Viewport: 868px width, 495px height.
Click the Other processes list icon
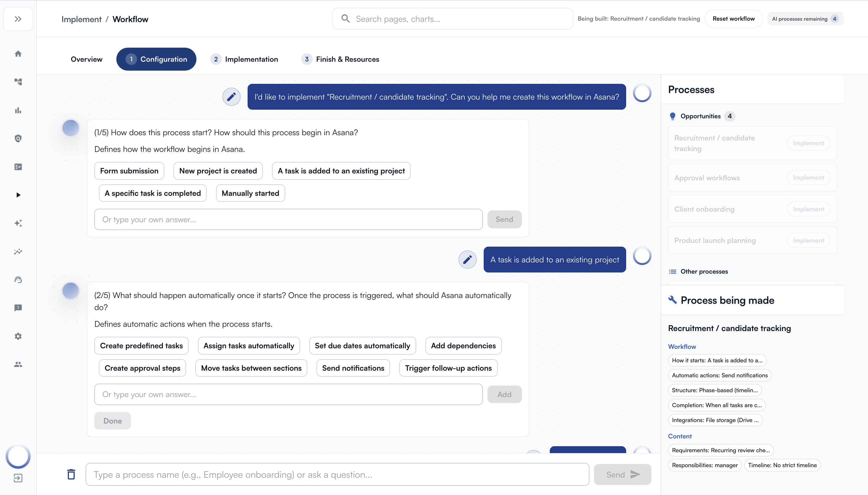click(x=672, y=271)
